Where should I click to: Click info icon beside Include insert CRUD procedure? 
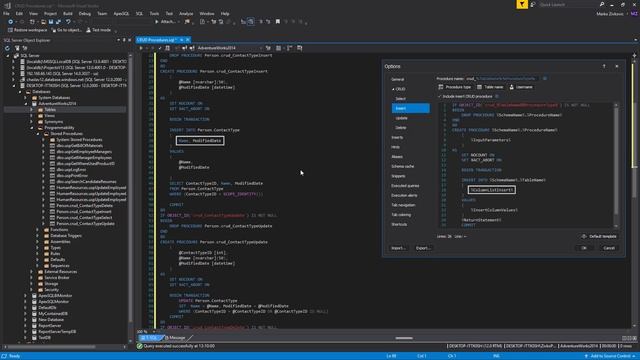click(497, 96)
